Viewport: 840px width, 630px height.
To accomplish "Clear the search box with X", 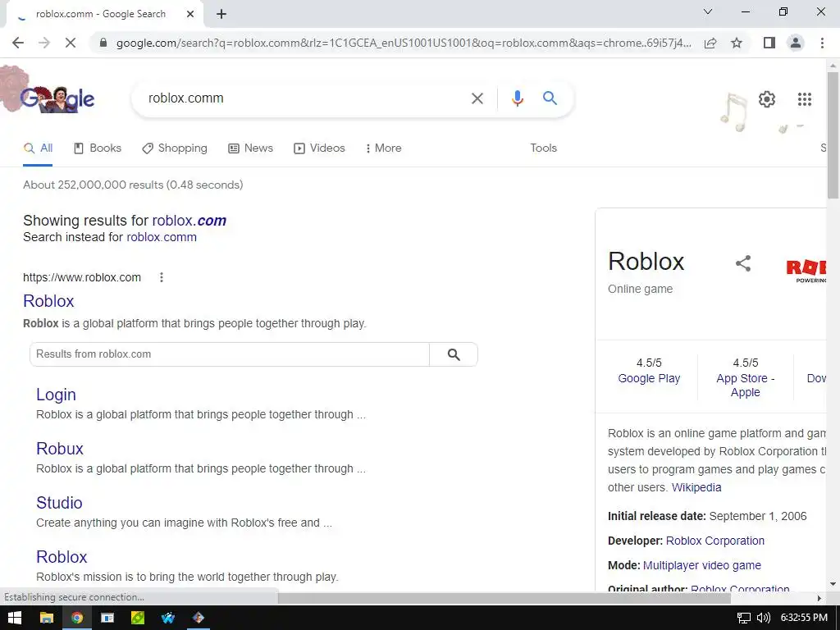I will [477, 98].
